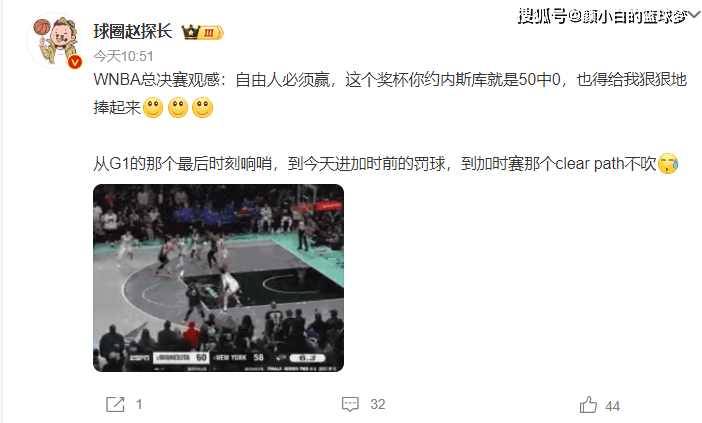The width and height of the screenshot is (702, 423).
Task: Click the crown membership level badge
Action: [x=202, y=32]
